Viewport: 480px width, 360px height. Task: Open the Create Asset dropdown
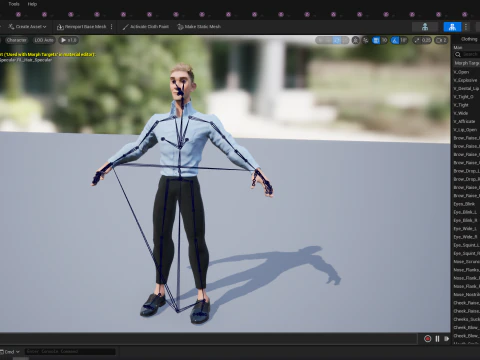coord(27,27)
